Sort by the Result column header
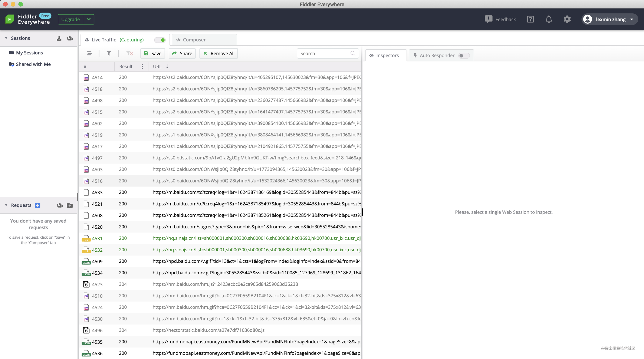 coord(126,66)
